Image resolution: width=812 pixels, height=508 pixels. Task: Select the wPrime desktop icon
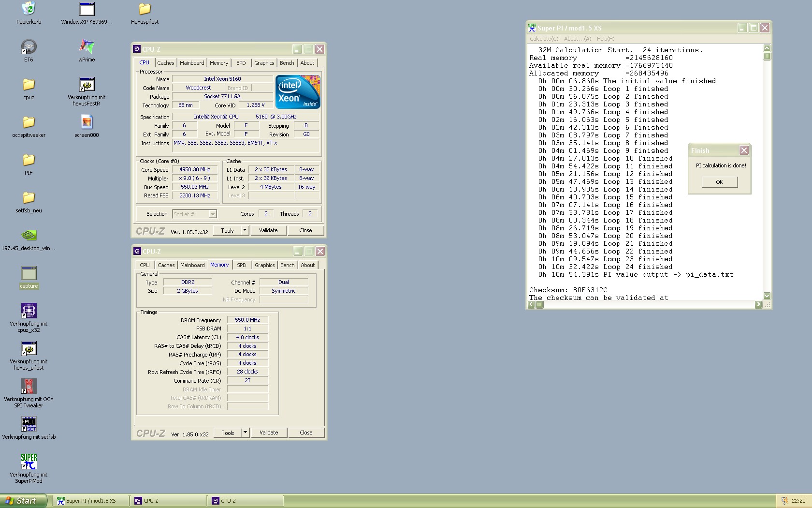pyautogui.click(x=87, y=46)
